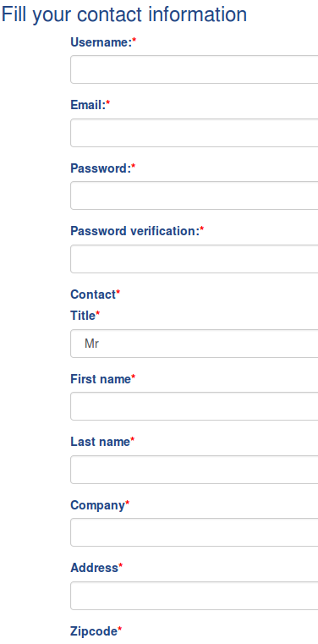Viewport: 318px width, 644px height.
Task: Click inside the Address field
Action: [x=194, y=596]
